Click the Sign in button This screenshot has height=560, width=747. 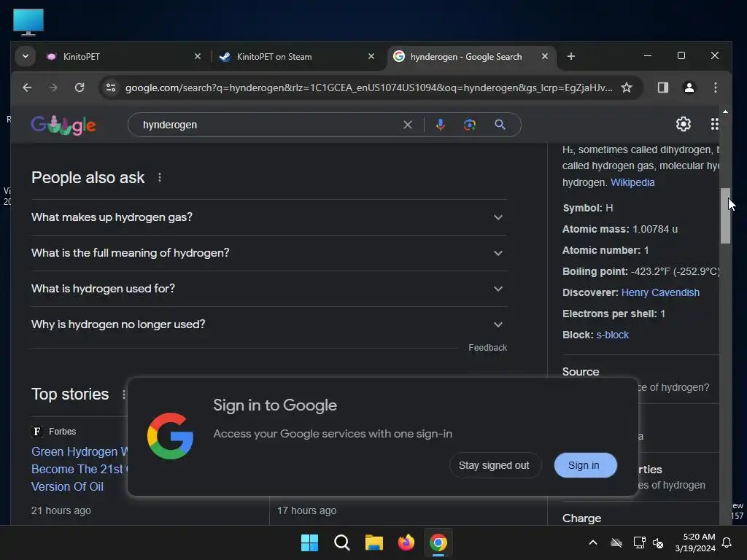click(x=584, y=465)
